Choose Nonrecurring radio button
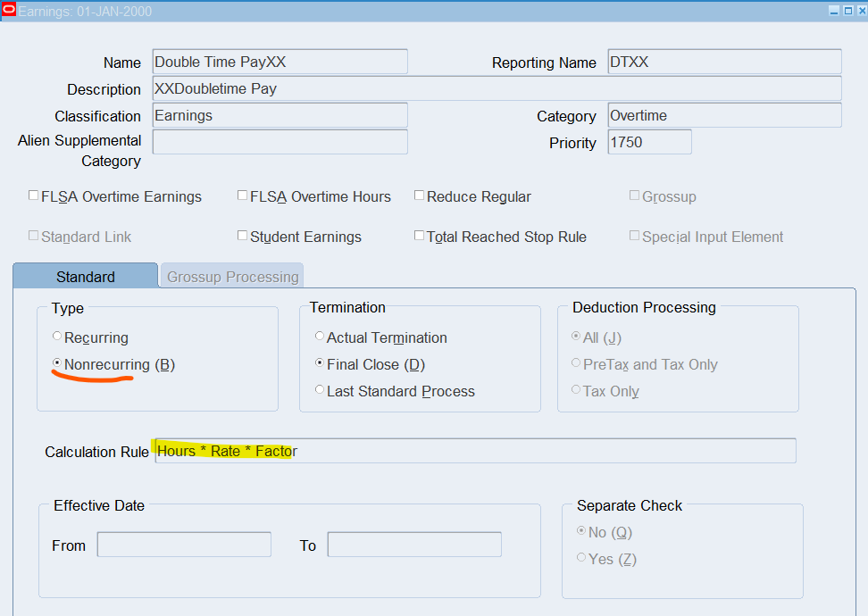 tap(57, 363)
